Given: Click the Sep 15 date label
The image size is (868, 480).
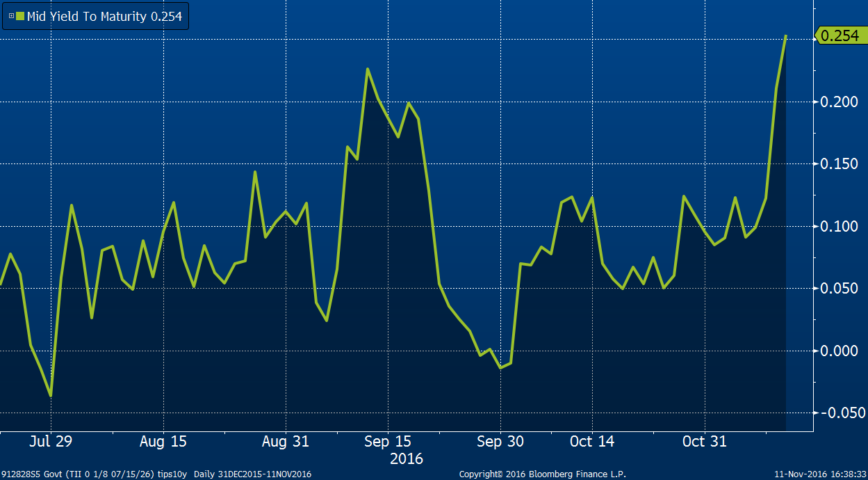Looking at the screenshot, I should click(x=388, y=442).
